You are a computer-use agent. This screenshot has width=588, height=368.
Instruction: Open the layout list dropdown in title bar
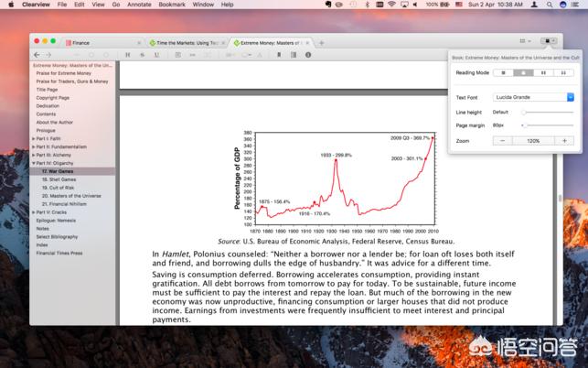pos(525,41)
